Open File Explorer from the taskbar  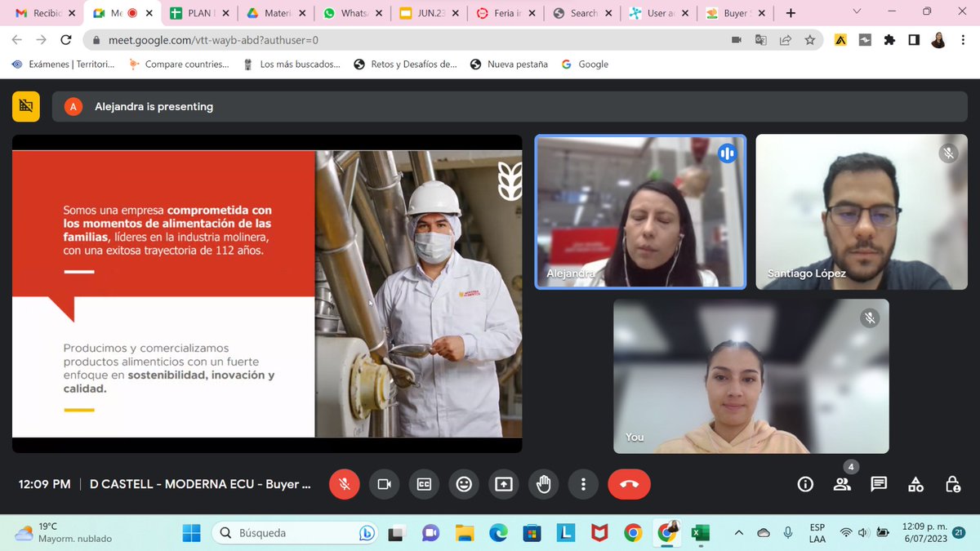(x=464, y=533)
